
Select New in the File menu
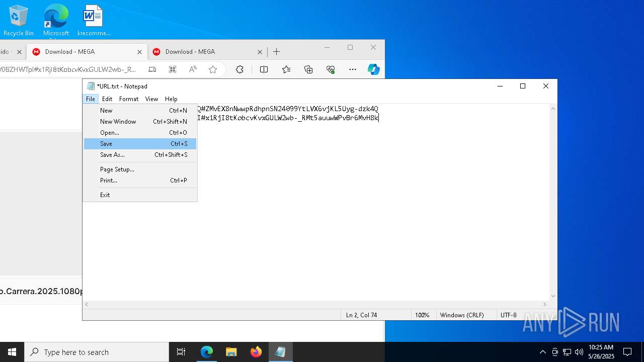(x=140, y=111)
